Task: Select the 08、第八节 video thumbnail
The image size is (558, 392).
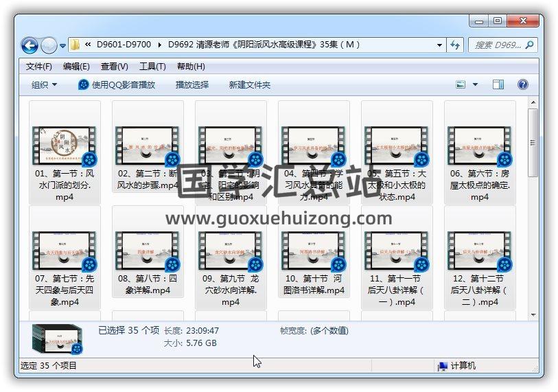Action: (x=148, y=251)
